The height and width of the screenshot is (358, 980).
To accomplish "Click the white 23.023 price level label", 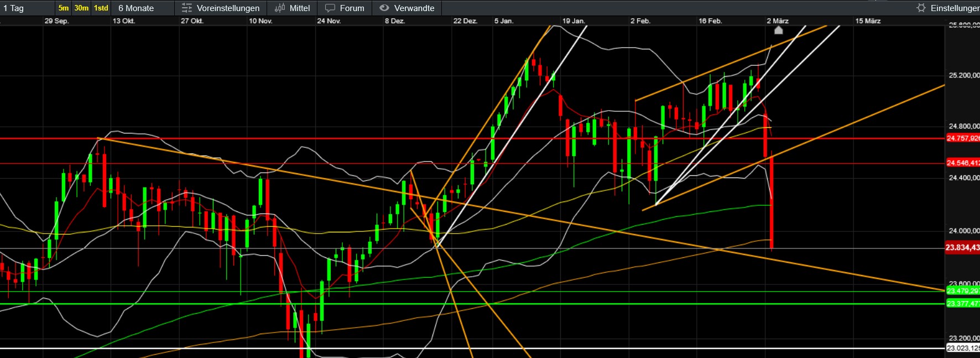I will click(x=962, y=348).
